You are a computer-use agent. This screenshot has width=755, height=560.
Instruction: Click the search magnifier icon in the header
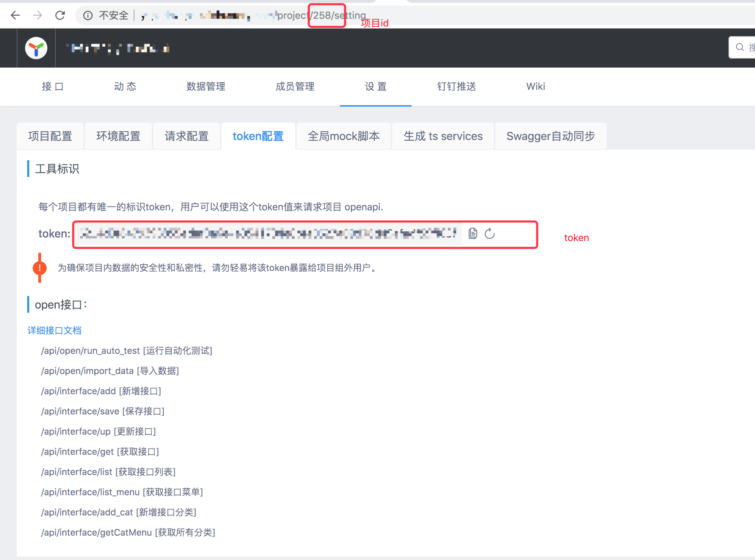tap(740, 47)
